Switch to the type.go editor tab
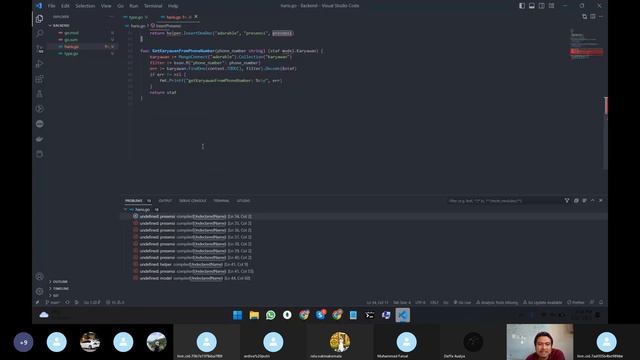 click(136, 17)
